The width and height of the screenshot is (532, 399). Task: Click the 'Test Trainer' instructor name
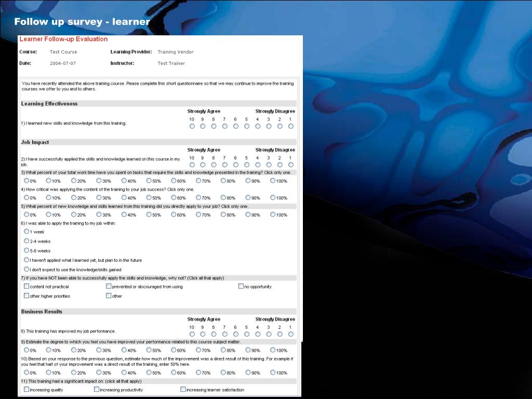tap(171, 63)
